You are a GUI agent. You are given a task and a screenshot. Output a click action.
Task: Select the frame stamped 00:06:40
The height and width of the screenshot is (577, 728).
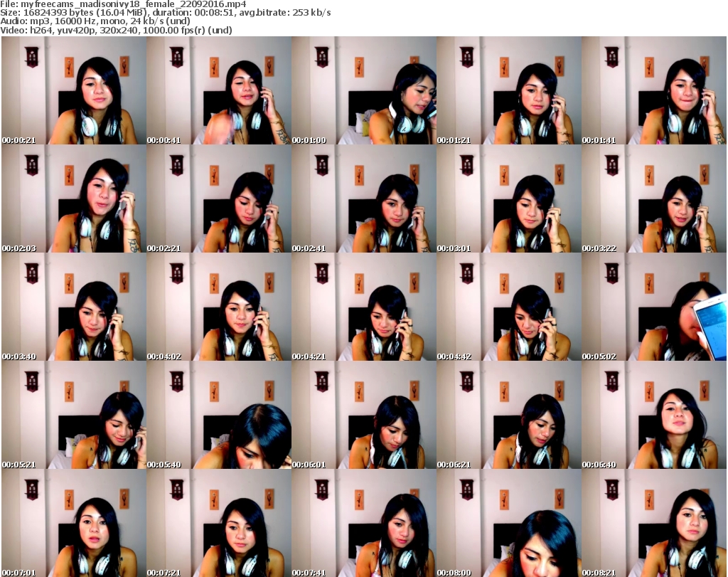click(x=654, y=415)
